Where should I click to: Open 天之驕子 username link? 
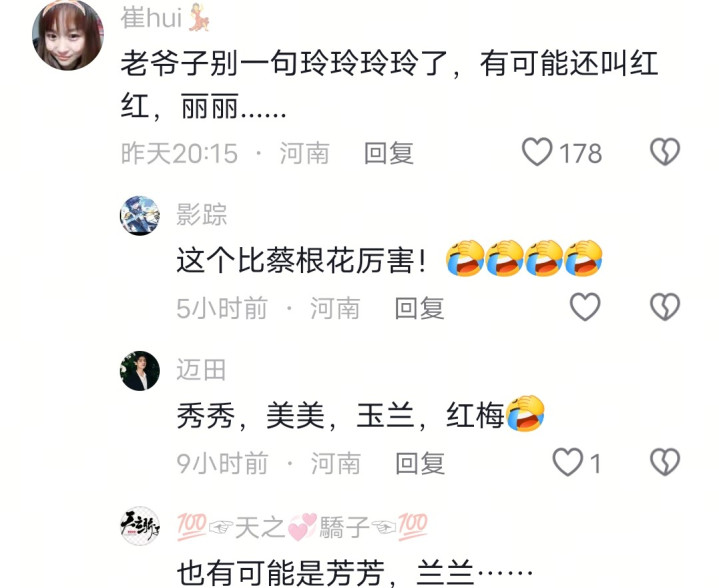[x=303, y=527]
